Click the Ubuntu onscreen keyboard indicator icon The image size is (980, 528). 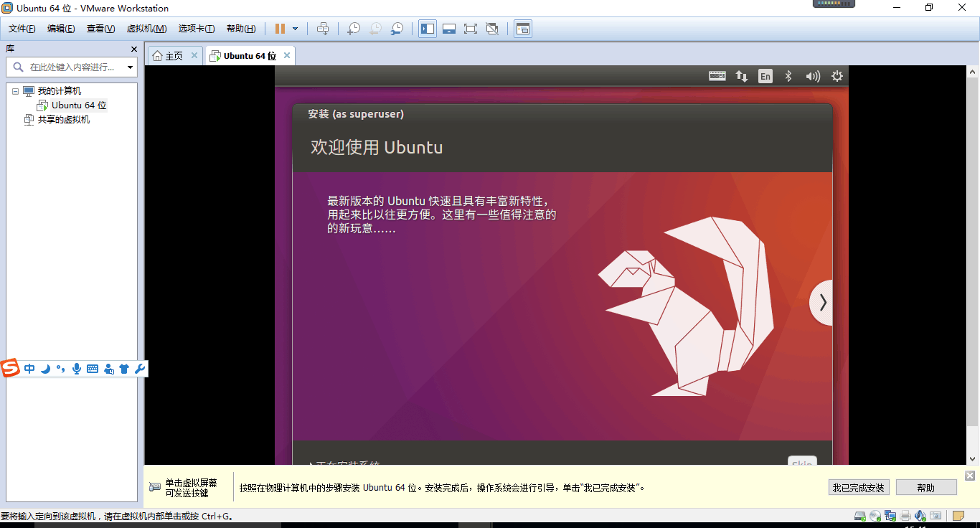point(717,76)
